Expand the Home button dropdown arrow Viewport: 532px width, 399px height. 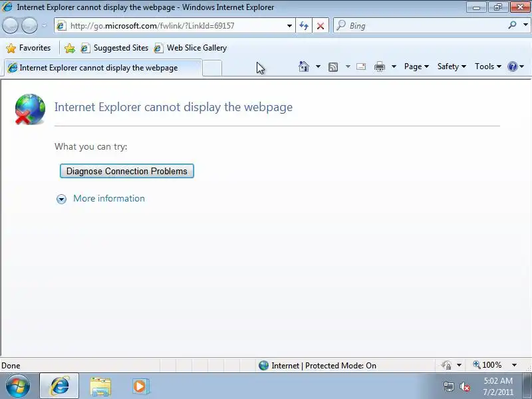point(318,66)
